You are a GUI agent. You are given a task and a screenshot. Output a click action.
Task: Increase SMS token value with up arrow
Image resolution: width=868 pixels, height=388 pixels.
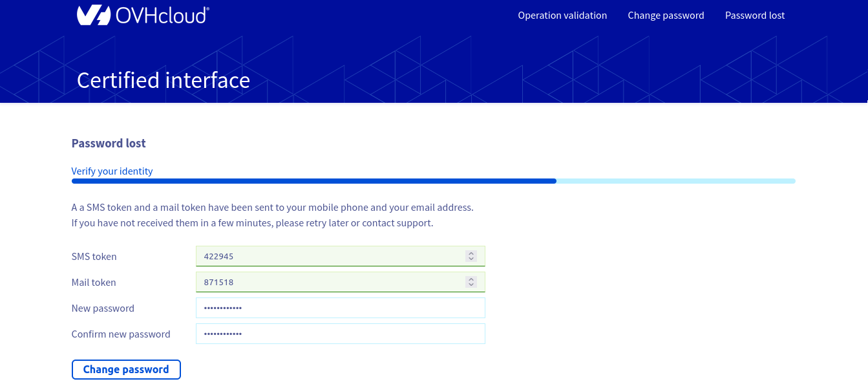tap(471, 253)
